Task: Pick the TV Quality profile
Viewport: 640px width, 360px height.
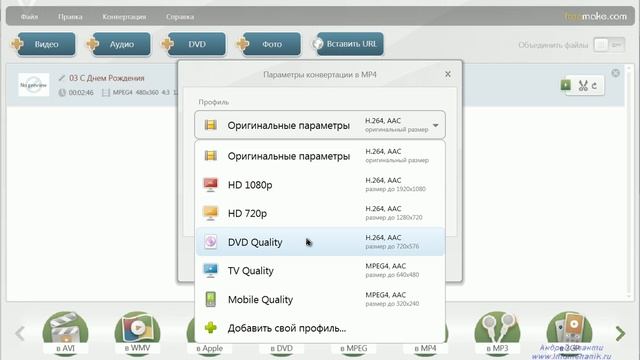Action: click(x=320, y=270)
